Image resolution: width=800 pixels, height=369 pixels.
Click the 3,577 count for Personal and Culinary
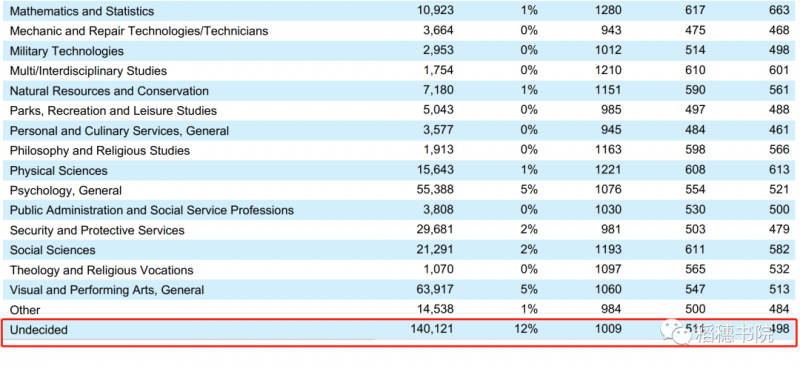tap(438, 130)
